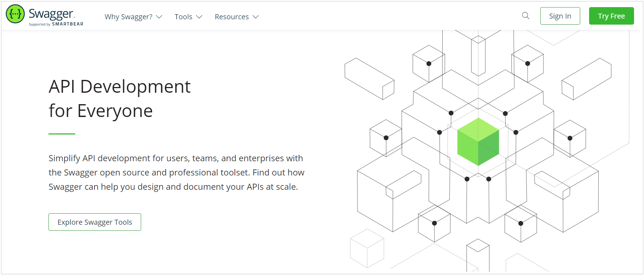
Task: Click the green Swagger braces logo icon
Action: pos(15,14)
